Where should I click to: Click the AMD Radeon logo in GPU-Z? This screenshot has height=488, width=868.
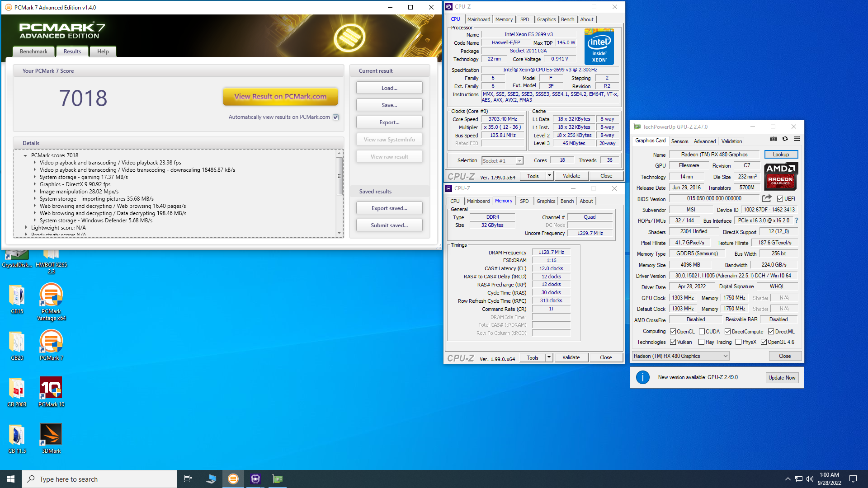click(781, 176)
